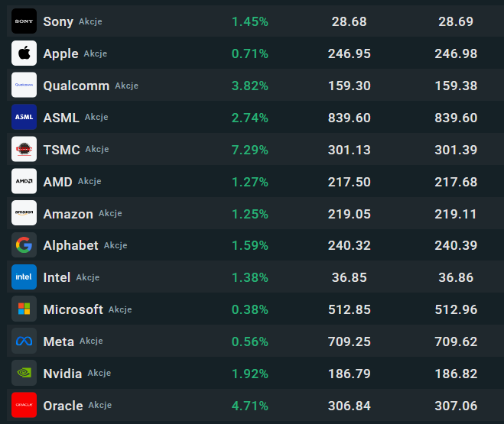Click the AMD logo icon

pos(24,182)
